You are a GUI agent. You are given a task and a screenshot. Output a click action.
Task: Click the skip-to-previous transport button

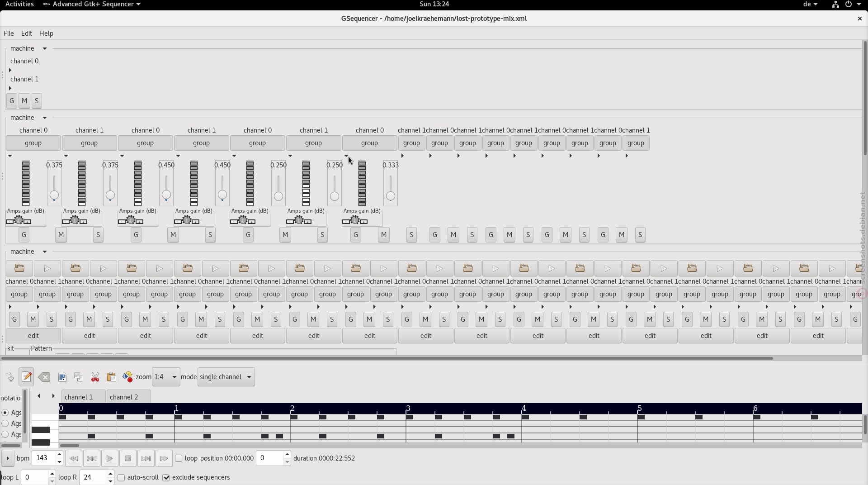pos(92,458)
